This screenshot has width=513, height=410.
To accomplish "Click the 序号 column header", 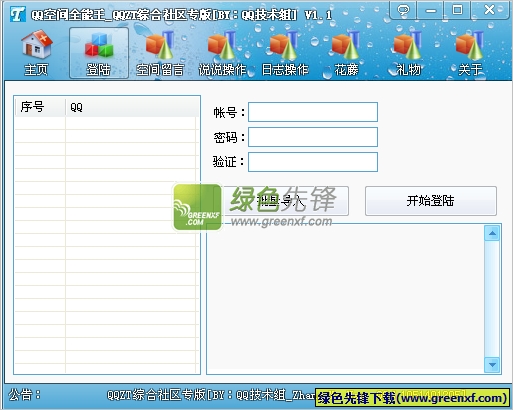I will tap(40, 107).
